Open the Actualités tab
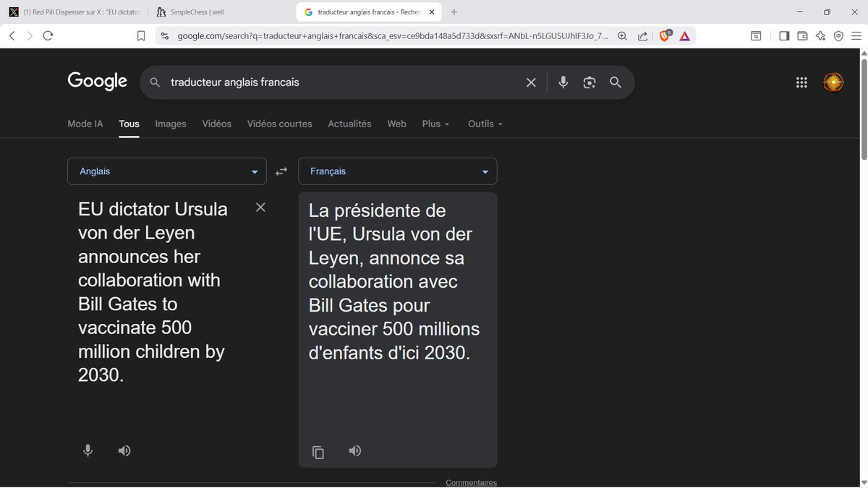This screenshot has width=868, height=488. (349, 124)
